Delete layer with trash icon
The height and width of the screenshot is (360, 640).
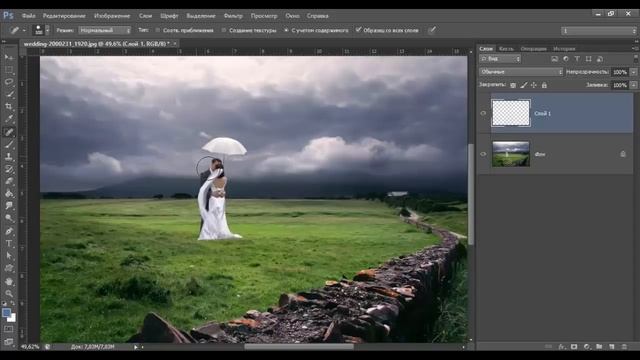624,347
